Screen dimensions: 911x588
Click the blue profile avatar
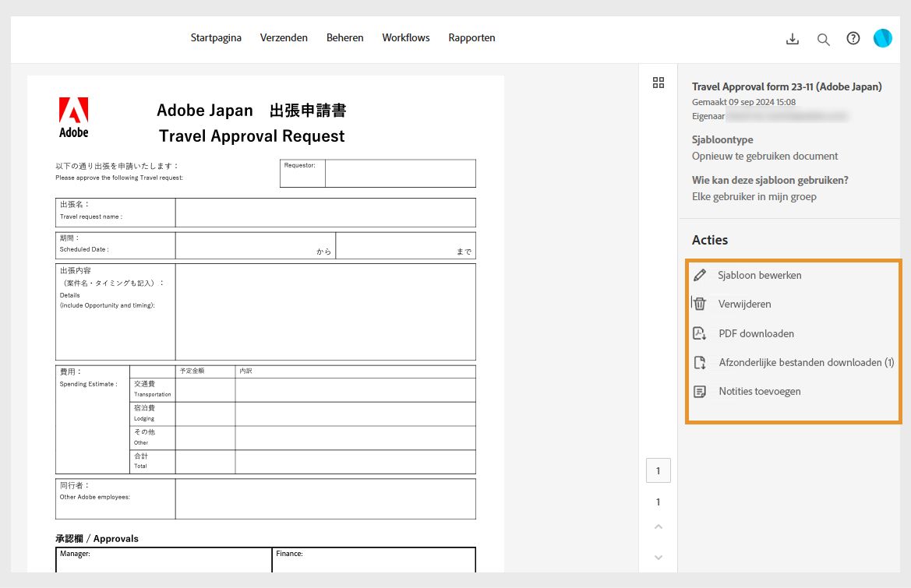882,37
